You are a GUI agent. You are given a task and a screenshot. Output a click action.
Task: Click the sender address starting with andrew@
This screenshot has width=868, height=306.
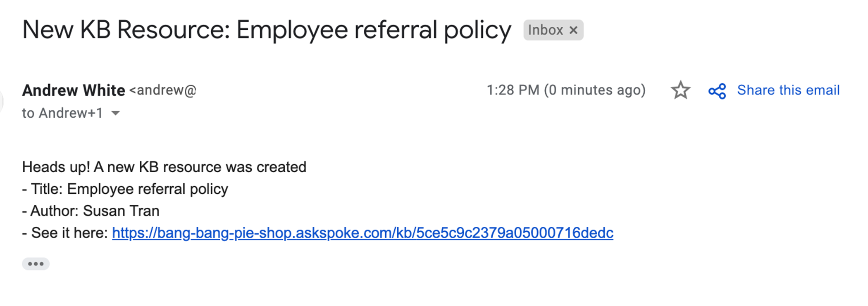pyautogui.click(x=163, y=90)
